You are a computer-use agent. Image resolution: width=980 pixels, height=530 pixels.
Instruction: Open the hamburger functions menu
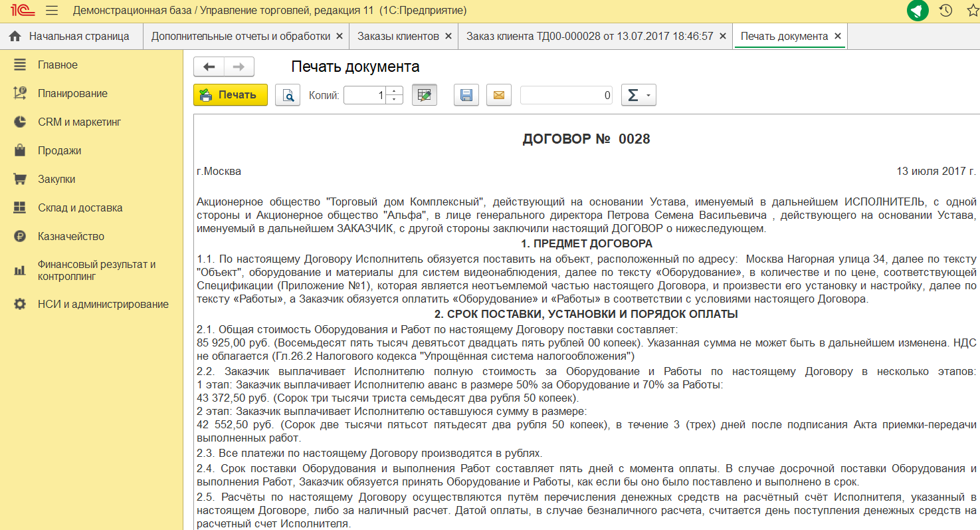(x=52, y=11)
